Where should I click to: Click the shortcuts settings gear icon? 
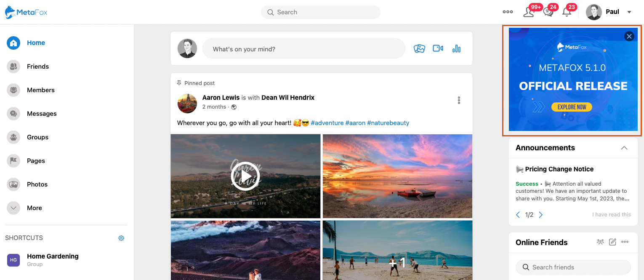121,238
